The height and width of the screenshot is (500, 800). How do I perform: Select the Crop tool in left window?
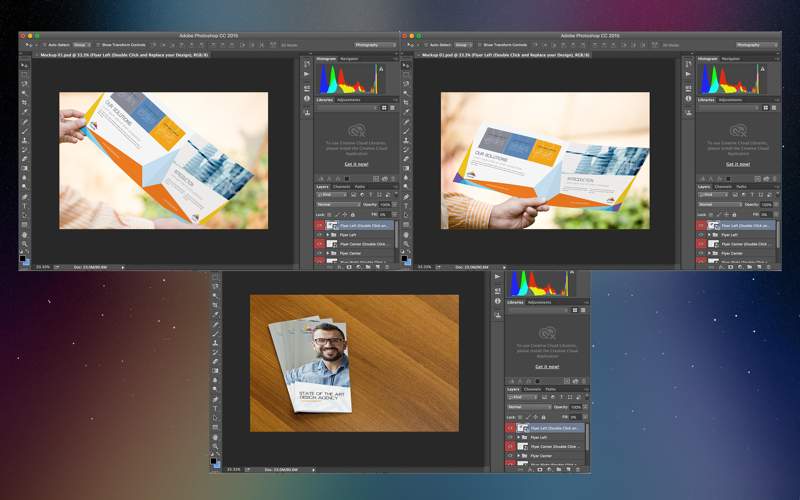pos(24,103)
